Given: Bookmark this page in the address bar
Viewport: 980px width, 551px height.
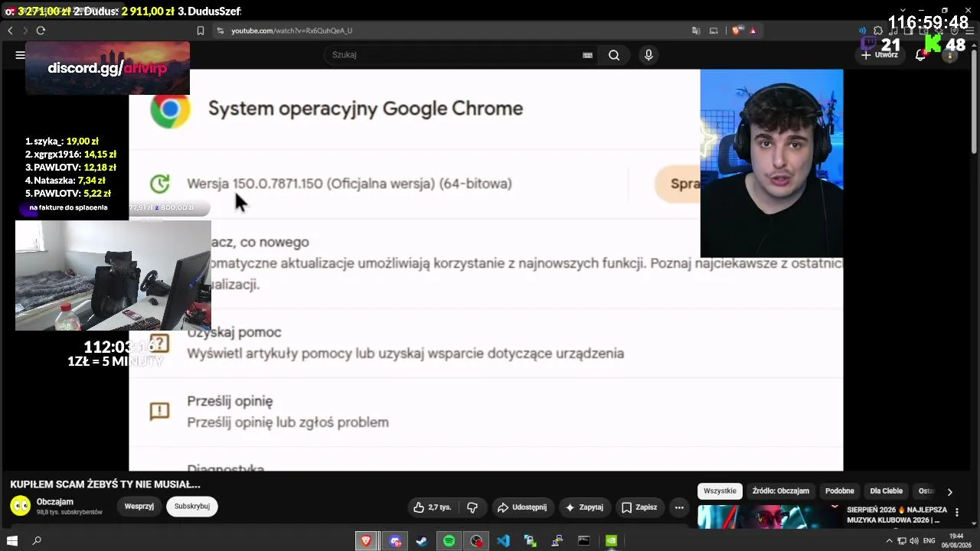Looking at the screenshot, I should click(201, 31).
